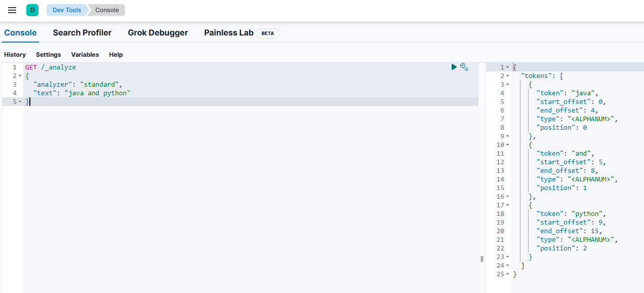Switch to the Search Profiler tab
644x293 pixels.
82,33
